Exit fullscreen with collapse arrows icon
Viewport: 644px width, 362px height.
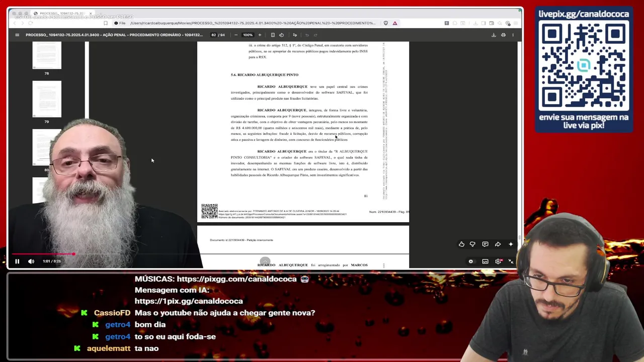point(511,261)
